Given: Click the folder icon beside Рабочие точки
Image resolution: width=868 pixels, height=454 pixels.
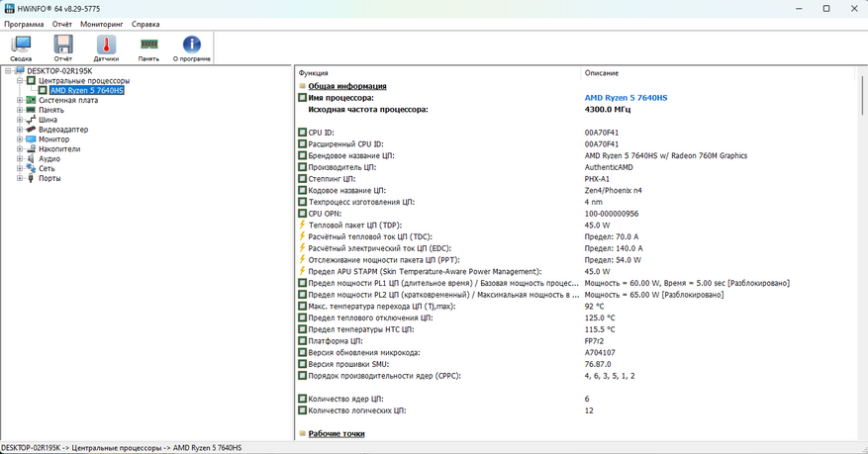Looking at the screenshot, I should coord(302,433).
